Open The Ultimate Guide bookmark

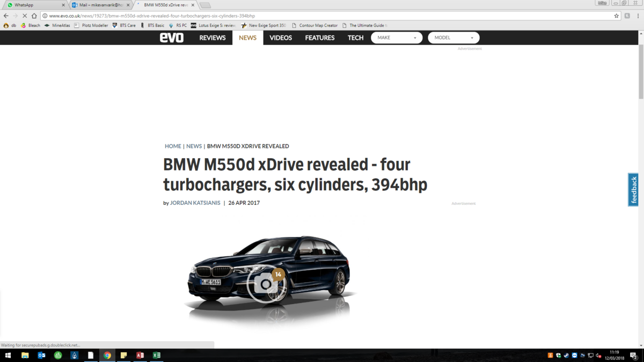[x=365, y=25]
